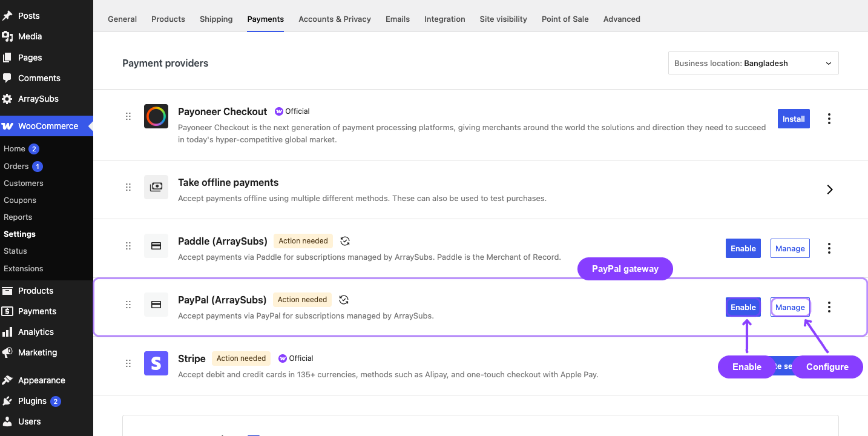The image size is (868, 436).
Task: Install Payoneer Checkout
Action: click(794, 119)
